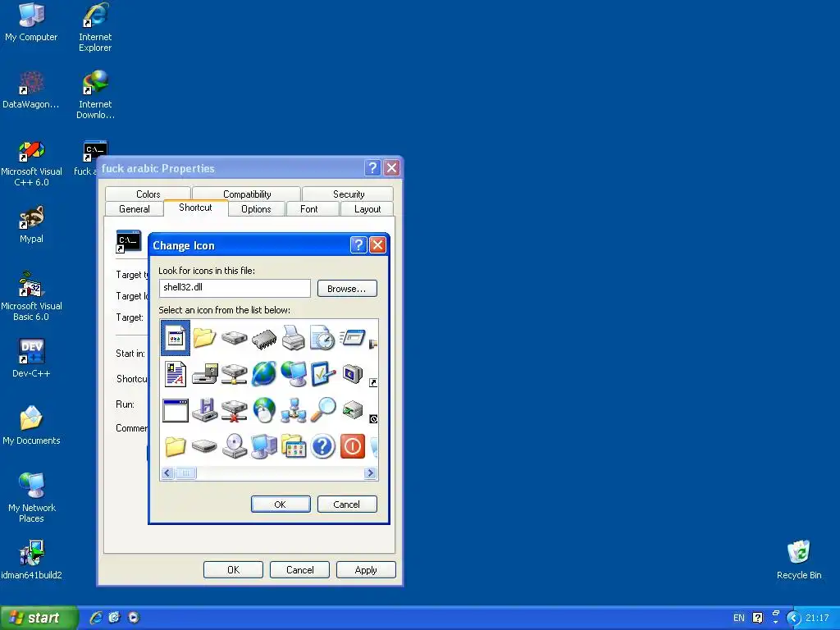Select the document with clock icon
The height and width of the screenshot is (630, 840).
click(x=322, y=337)
